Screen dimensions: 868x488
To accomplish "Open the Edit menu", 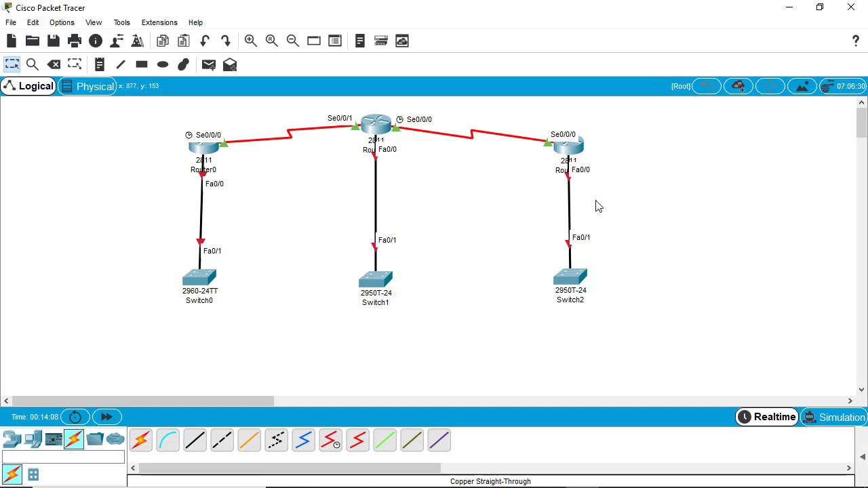I will (33, 22).
